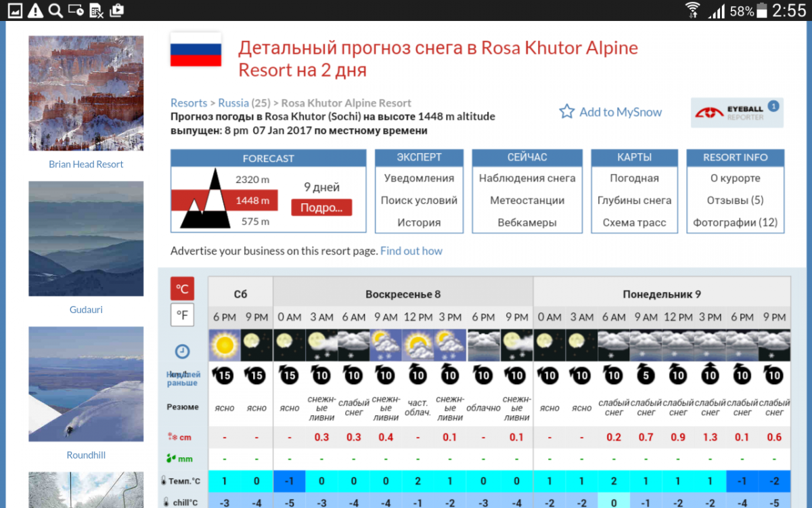812x508 pixels.
Task: Go to Resorts breadcrumb
Action: [x=189, y=103]
